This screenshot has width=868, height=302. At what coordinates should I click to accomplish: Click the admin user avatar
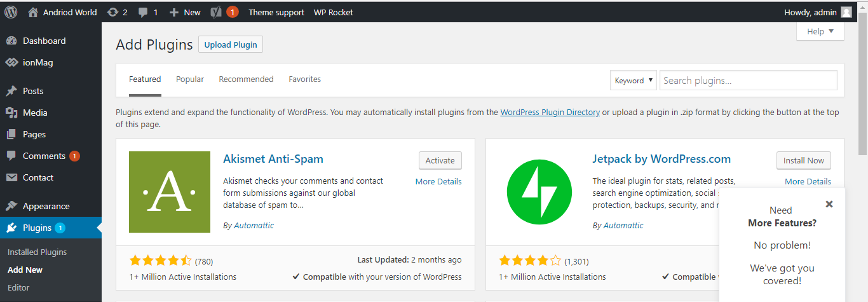click(846, 11)
